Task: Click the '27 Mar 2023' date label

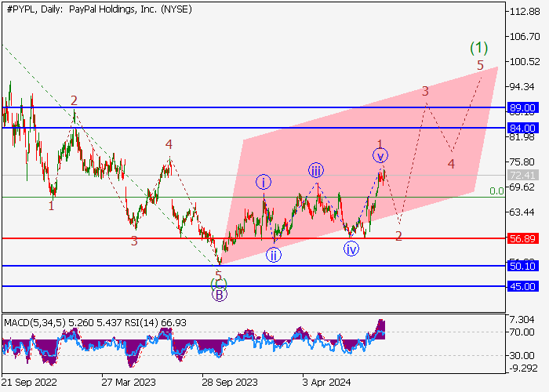Action: [129, 383]
